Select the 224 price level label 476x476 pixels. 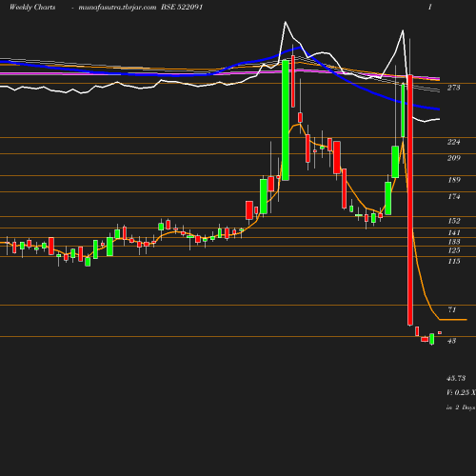click(x=453, y=142)
